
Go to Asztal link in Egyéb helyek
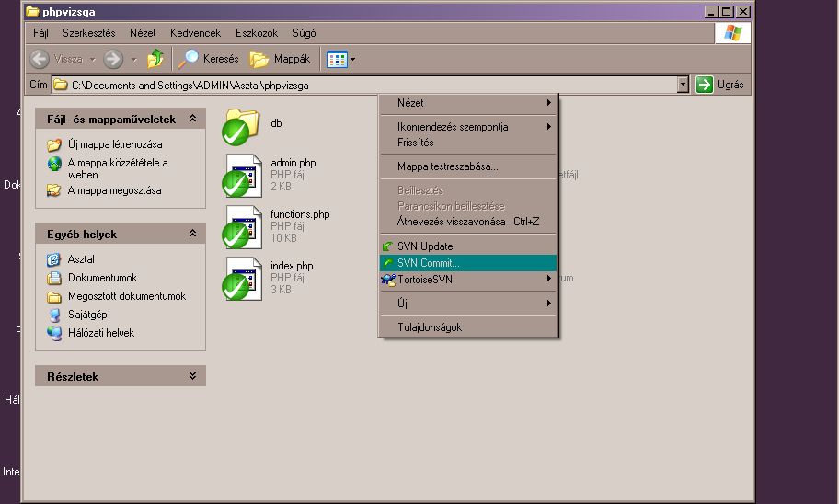81,259
